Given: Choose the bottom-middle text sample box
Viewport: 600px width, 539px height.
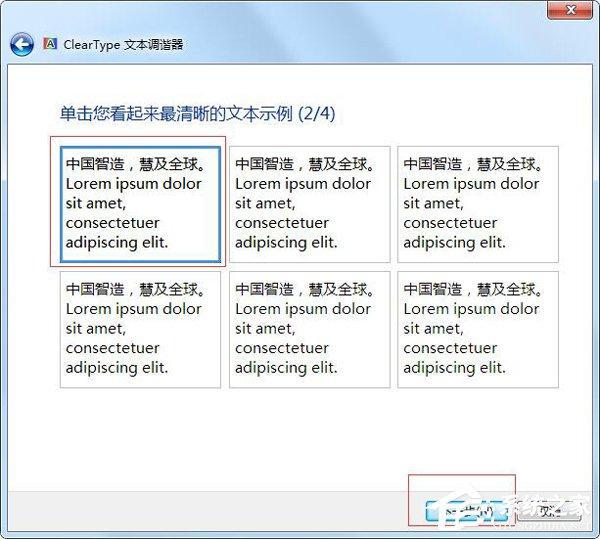Looking at the screenshot, I should point(309,329).
